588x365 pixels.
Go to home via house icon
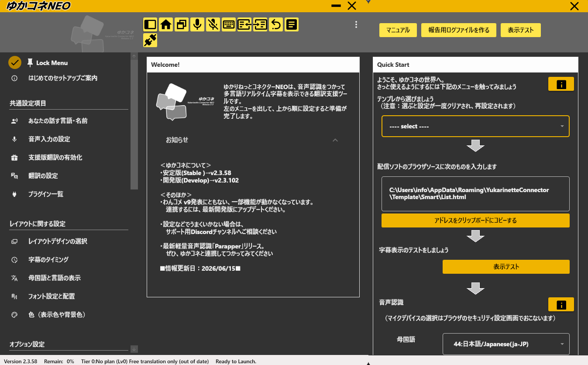[x=165, y=24]
